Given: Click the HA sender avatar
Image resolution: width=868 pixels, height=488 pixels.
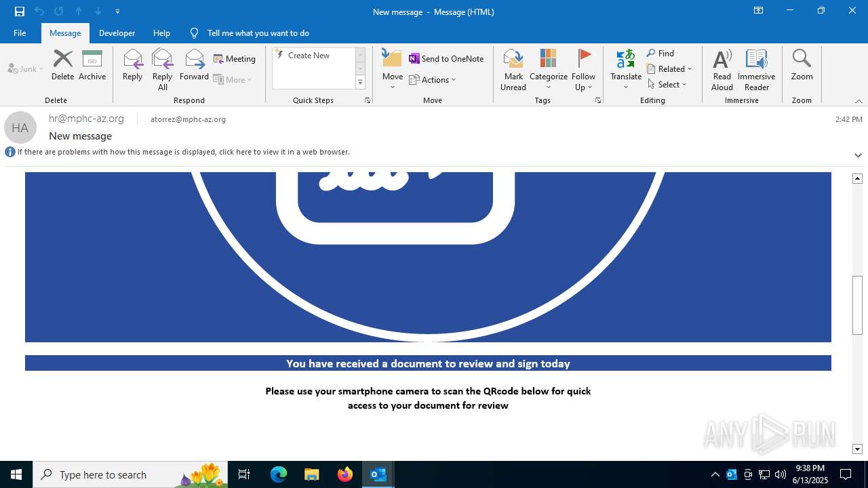Looking at the screenshot, I should [20, 127].
